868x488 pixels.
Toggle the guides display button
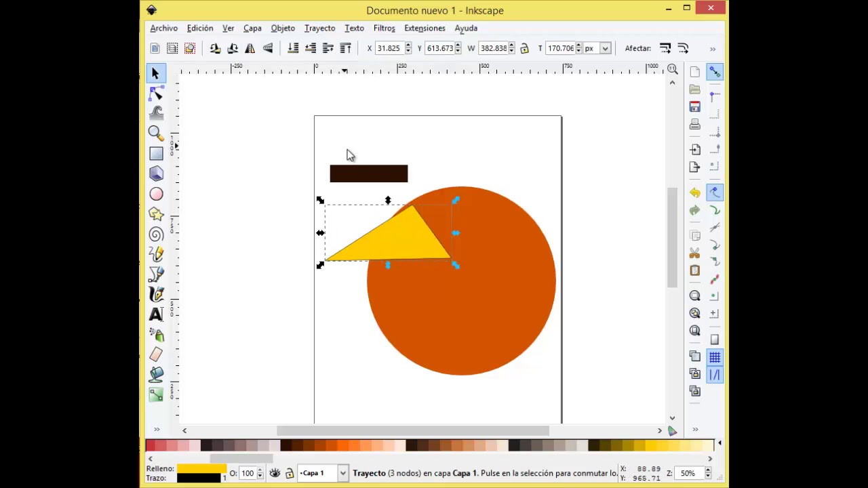[715, 375]
